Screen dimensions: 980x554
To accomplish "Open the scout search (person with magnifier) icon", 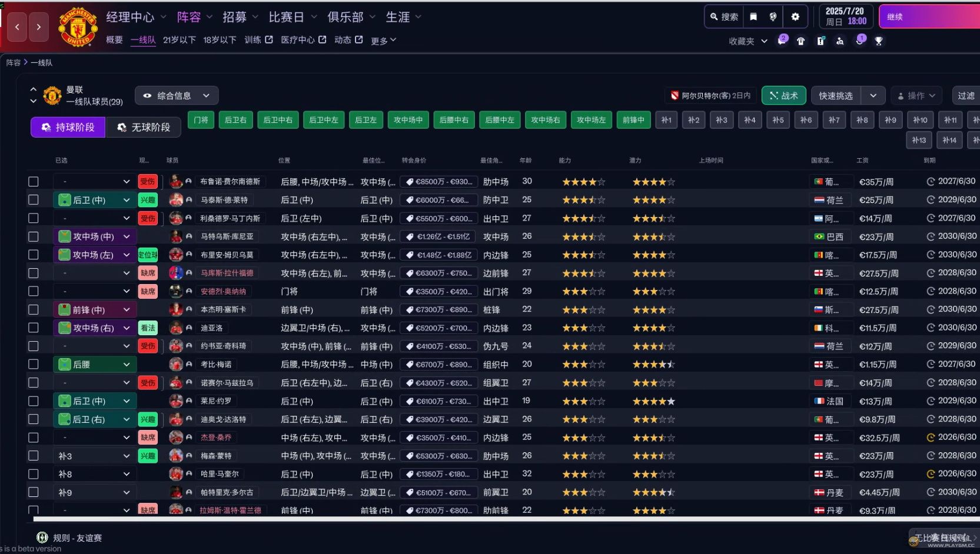I will point(840,41).
